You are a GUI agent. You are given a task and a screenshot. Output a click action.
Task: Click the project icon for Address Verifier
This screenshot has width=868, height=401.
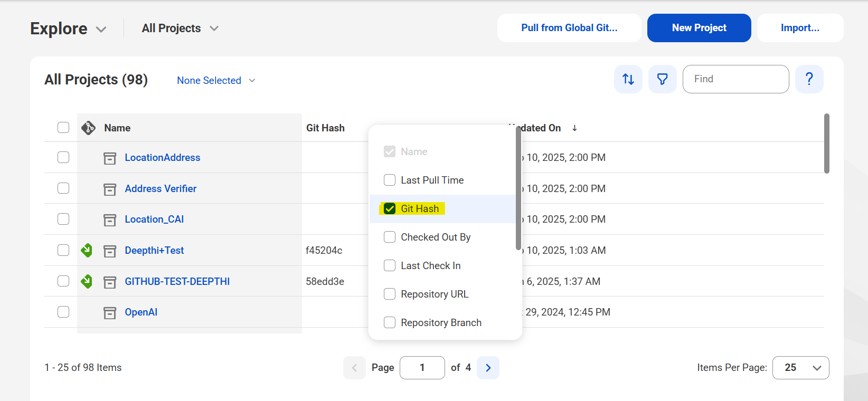(110, 189)
